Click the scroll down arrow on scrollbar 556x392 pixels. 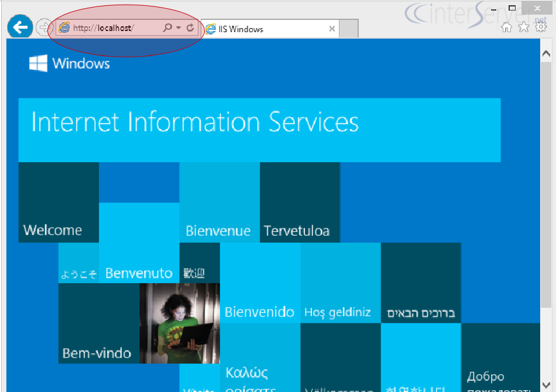(x=546, y=384)
